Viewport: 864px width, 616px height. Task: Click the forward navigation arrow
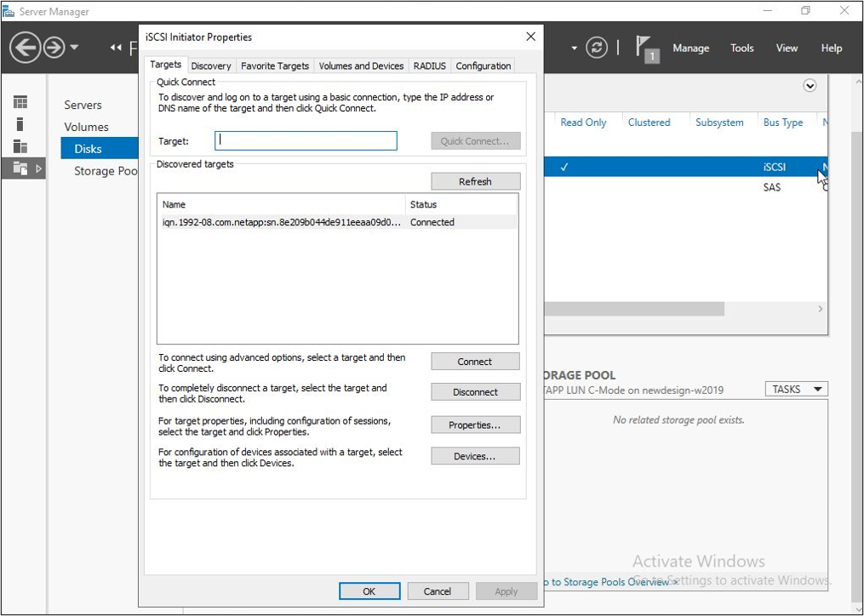coord(54,48)
